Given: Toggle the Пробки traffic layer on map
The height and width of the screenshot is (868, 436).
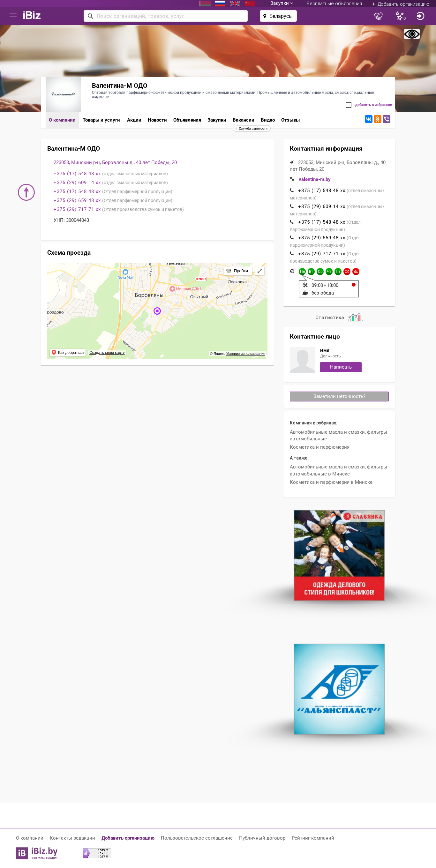Looking at the screenshot, I should coord(238,271).
